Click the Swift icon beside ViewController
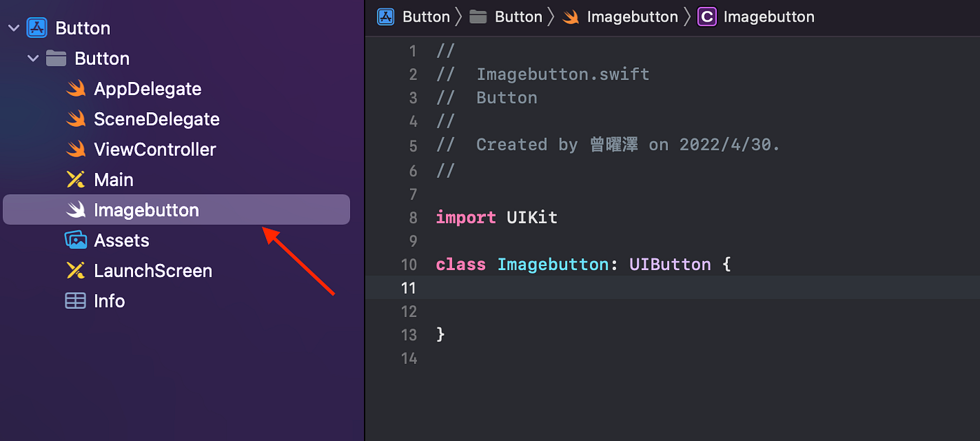 tap(76, 149)
